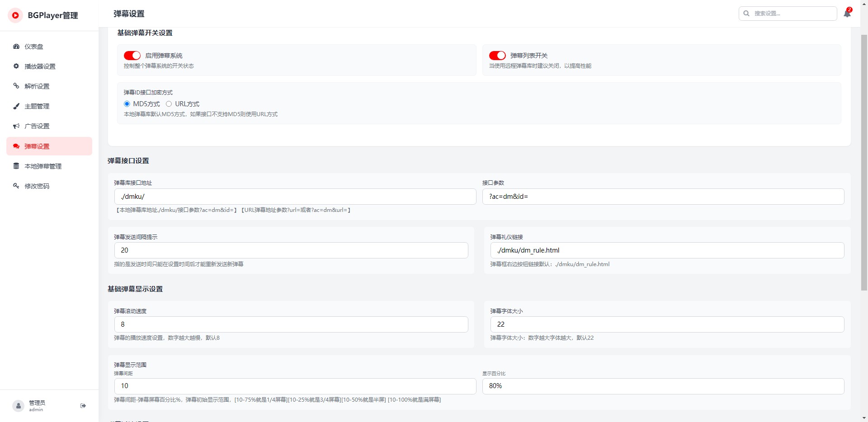Select the MD5方式 radio button
The width and height of the screenshot is (868, 422).
pyautogui.click(x=127, y=104)
